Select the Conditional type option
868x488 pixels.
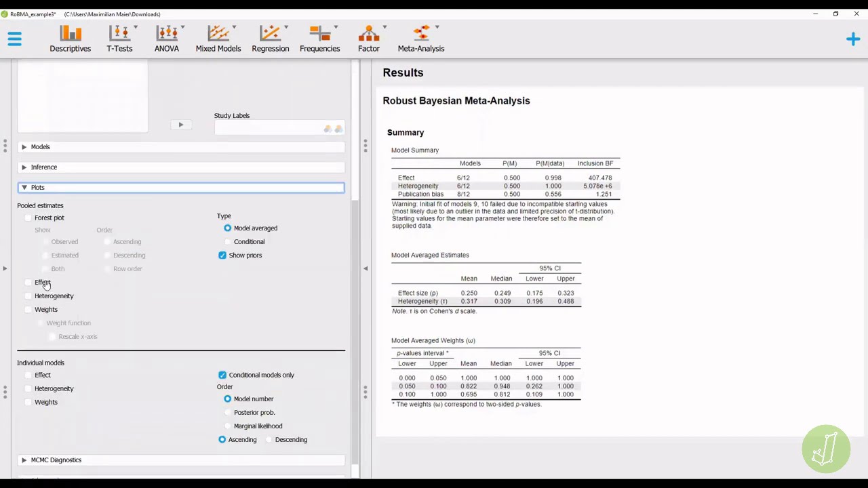pos(228,241)
